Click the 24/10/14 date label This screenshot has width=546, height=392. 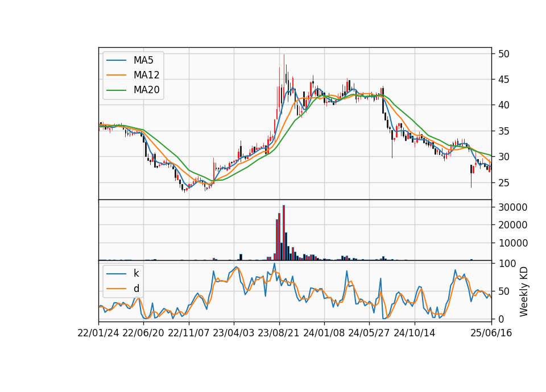click(415, 333)
